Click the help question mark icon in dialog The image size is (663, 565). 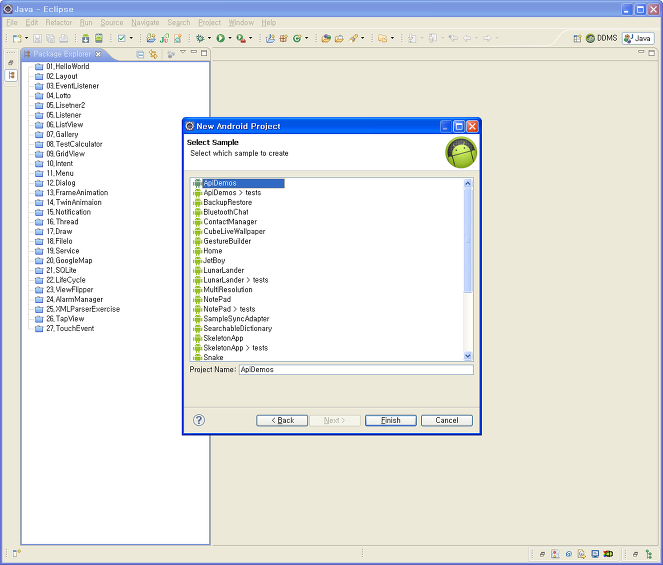(x=199, y=420)
